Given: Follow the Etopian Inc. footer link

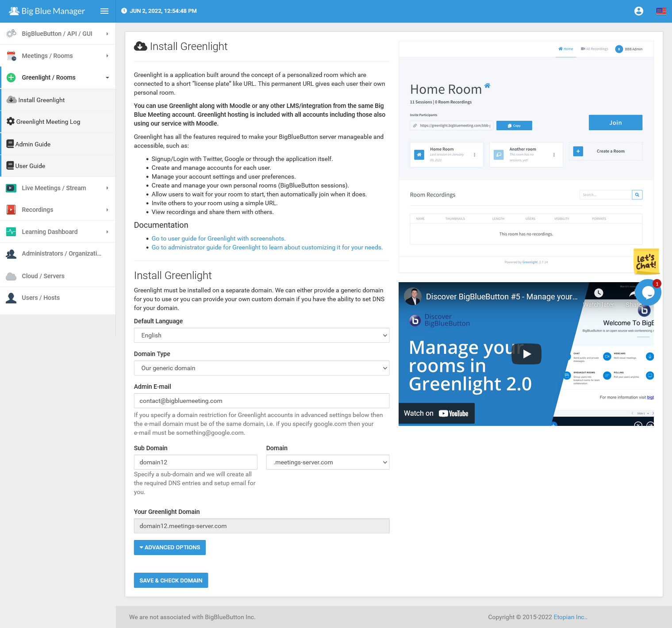Looking at the screenshot, I should (x=570, y=617).
